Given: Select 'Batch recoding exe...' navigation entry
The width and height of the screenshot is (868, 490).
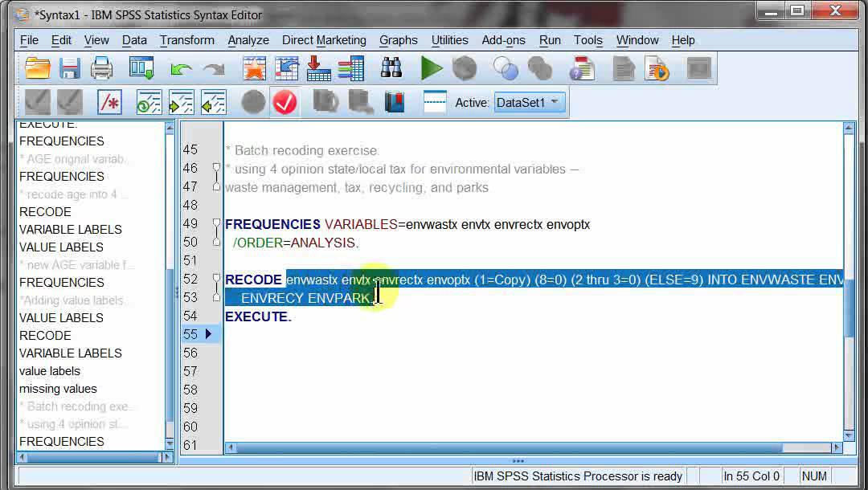Looking at the screenshot, I should pos(76,406).
